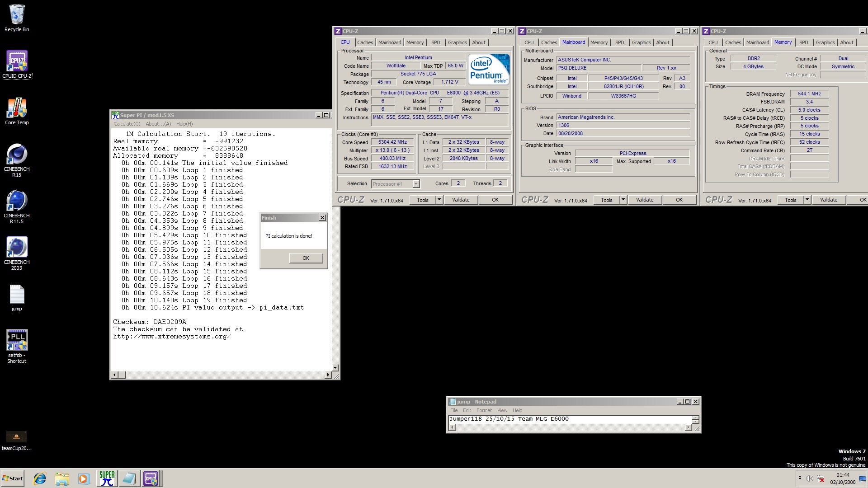The image size is (868, 488).
Task: Open the CINEBENCH R15 desktop icon
Action: click(x=17, y=160)
